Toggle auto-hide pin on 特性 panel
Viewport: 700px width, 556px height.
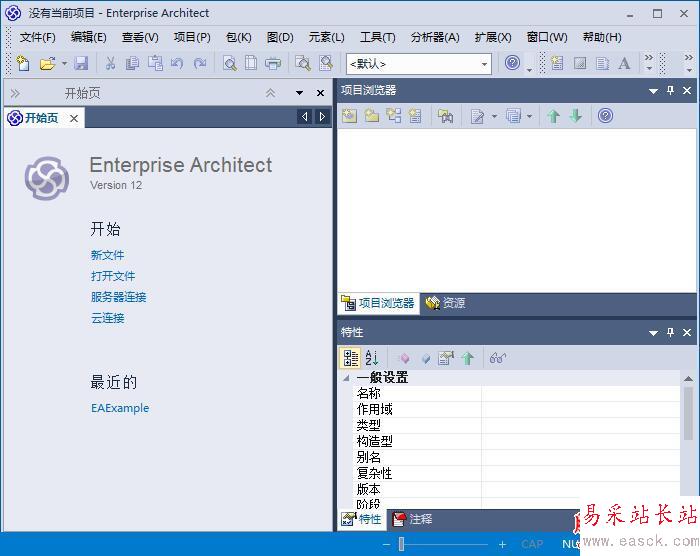pyautogui.click(x=670, y=332)
